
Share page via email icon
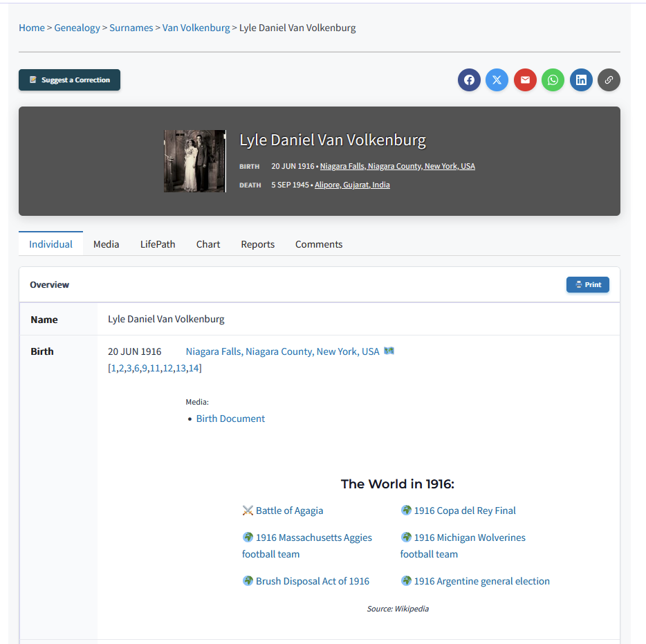pyautogui.click(x=525, y=80)
